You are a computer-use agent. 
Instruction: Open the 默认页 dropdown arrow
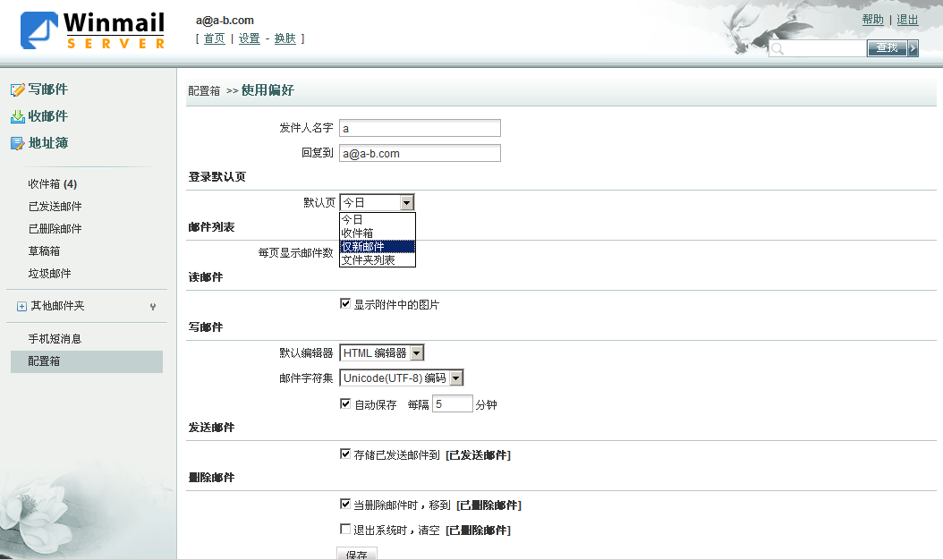[x=406, y=203]
